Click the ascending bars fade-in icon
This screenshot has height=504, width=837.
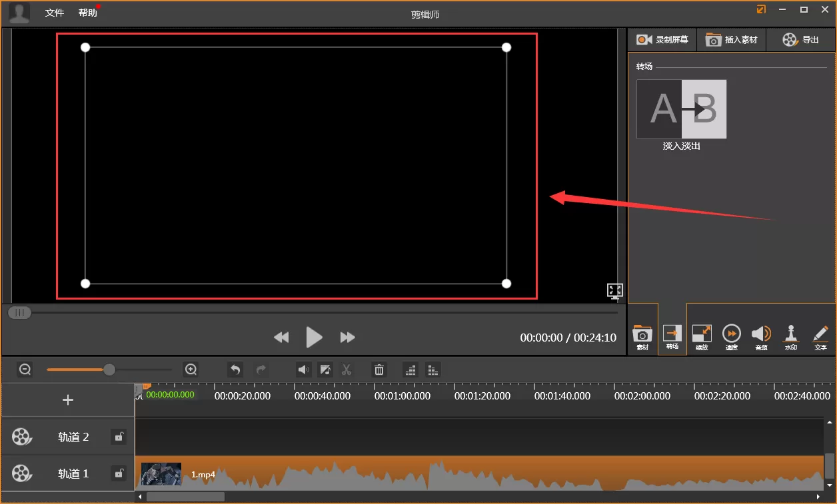pos(411,370)
